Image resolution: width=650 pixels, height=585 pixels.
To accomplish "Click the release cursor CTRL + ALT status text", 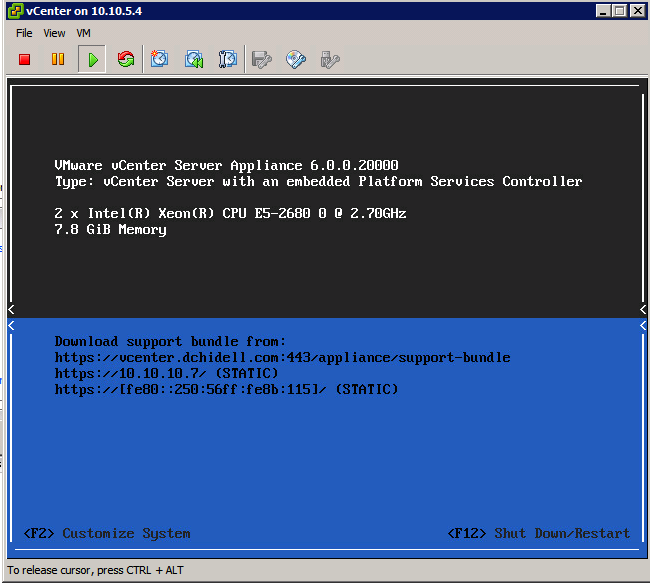I will click(95, 570).
